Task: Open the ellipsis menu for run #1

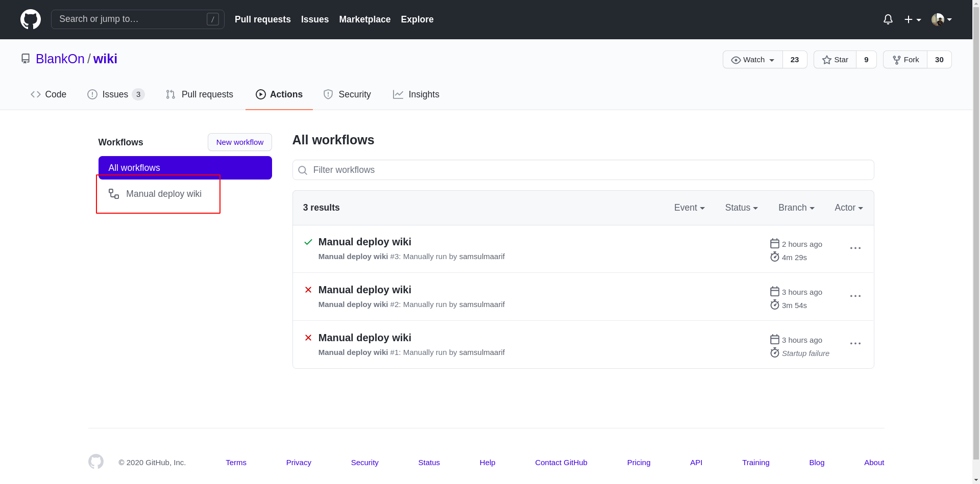Action: pos(855,343)
